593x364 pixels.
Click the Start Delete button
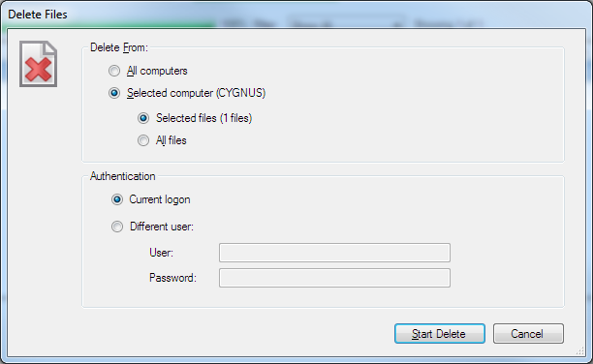pos(440,333)
